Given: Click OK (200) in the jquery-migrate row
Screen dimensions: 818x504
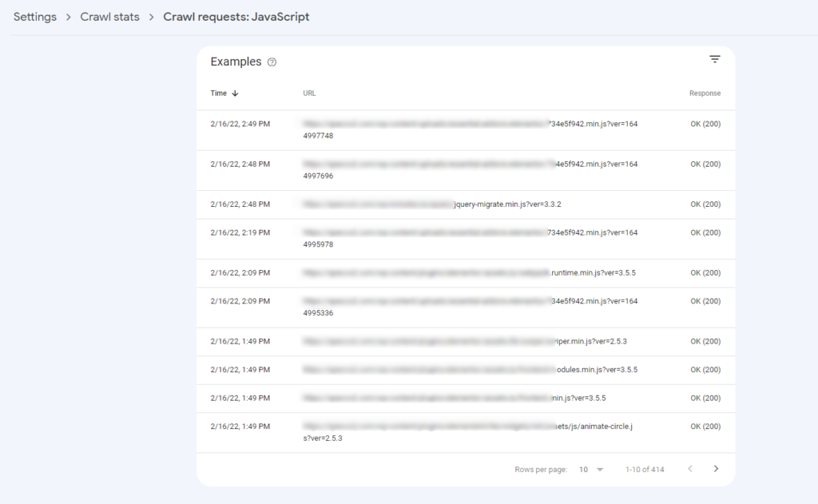Looking at the screenshot, I should pyautogui.click(x=705, y=204).
